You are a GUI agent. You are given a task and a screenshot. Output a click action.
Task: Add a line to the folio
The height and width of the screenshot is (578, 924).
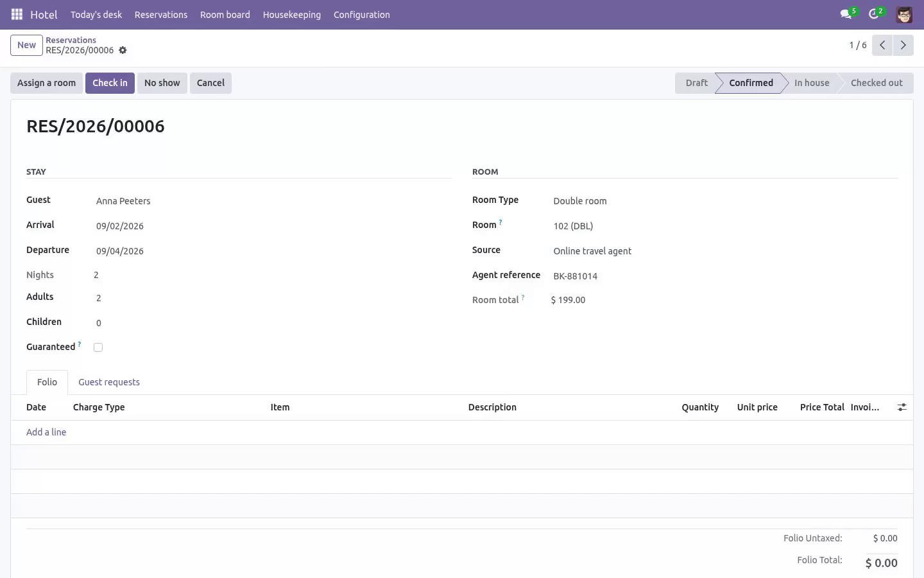click(46, 432)
